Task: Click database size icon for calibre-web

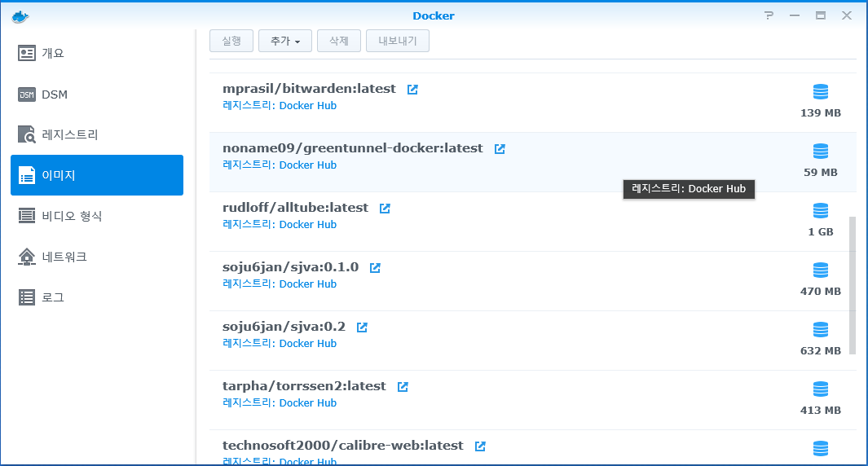Action: coord(821,448)
